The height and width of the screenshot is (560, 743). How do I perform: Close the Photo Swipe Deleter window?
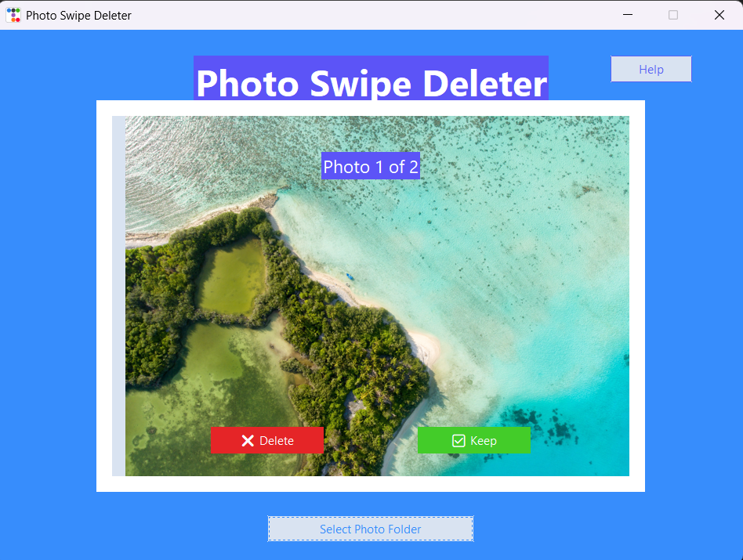(x=719, y=15)
